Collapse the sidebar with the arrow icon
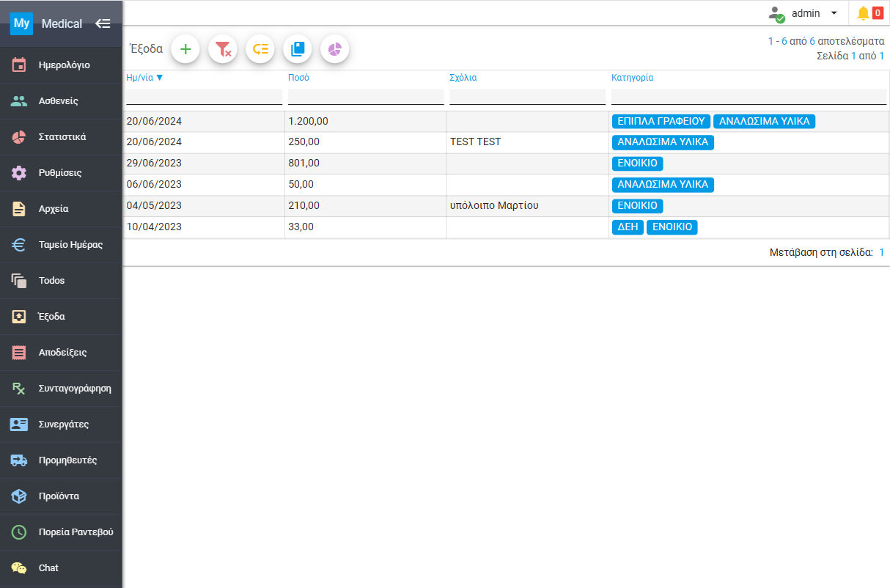 [103, 23]
